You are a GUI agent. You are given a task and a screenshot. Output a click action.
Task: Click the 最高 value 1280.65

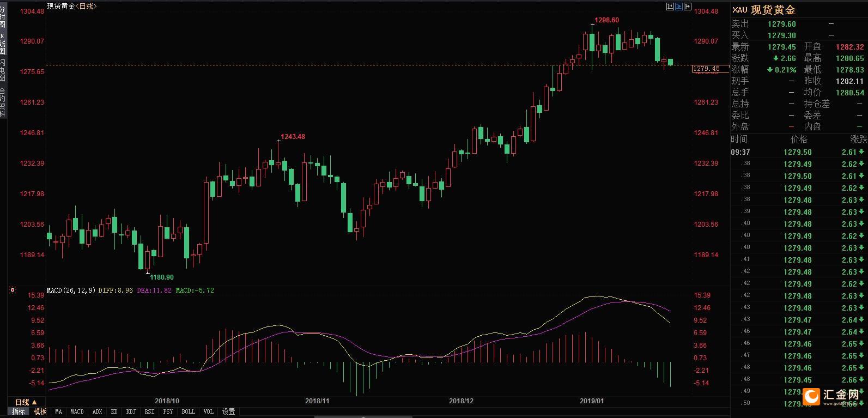[x=850, y=58]
